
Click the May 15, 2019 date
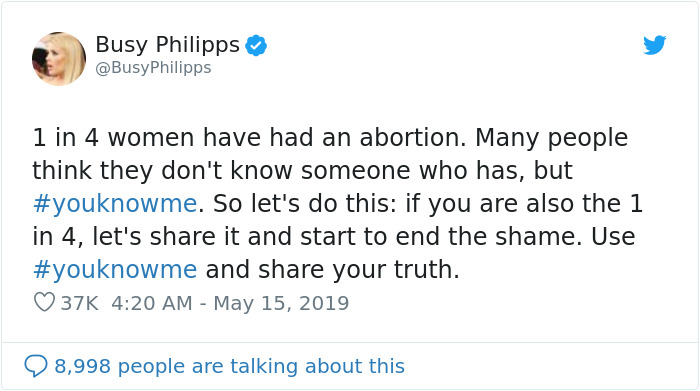point(281,303)
